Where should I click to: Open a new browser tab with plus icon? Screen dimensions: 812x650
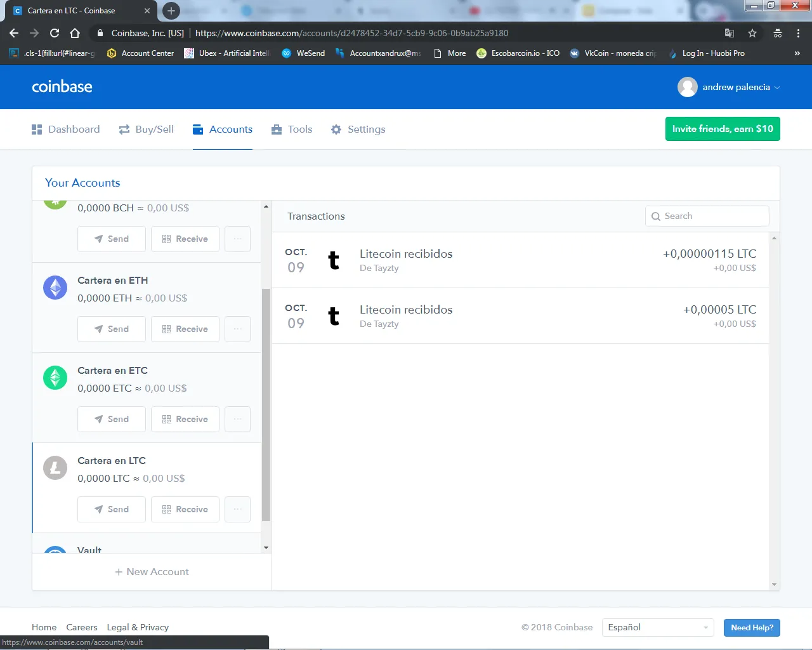click(x=171, y=11)
